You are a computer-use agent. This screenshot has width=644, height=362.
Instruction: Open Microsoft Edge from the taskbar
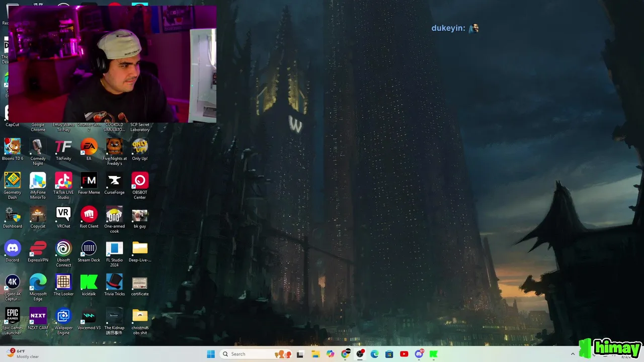(x=374, y=354)
